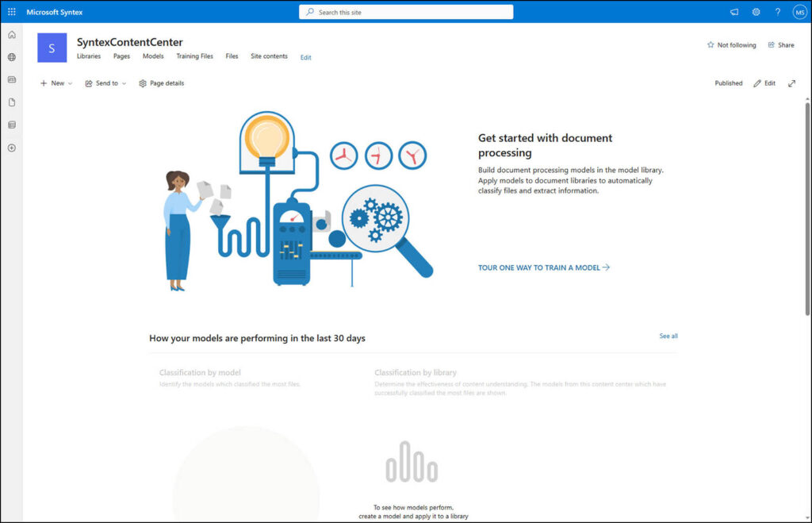Select the globe icon in the left sidebar
The width and height of the screenshot is (812, 523).
[x=11, y=57]
